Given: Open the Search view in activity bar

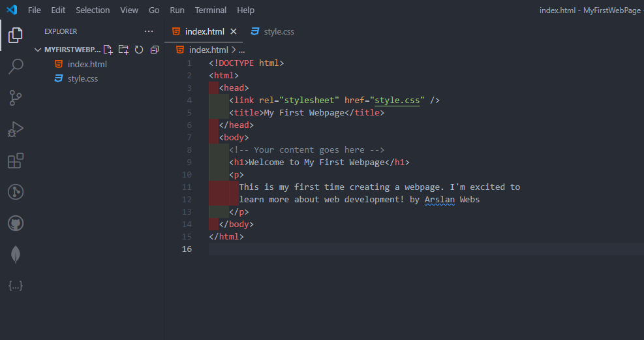Looking at the screenshot, I should (x=15, y=66).
